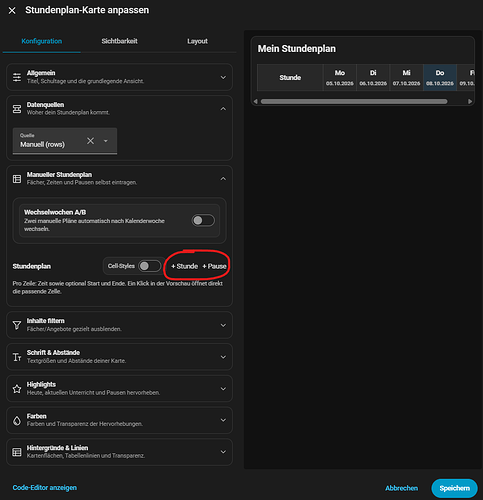This screenshot has height=500, width=483.
Task: Open the Layout tab
Action: click(x=197, y=41)
